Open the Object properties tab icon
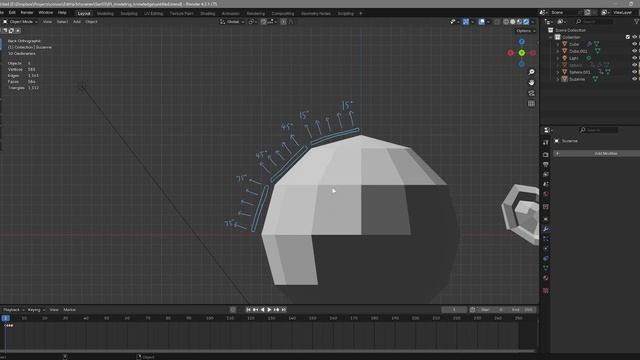This screenshot has width=640, height=360. (x=546, y=219)
